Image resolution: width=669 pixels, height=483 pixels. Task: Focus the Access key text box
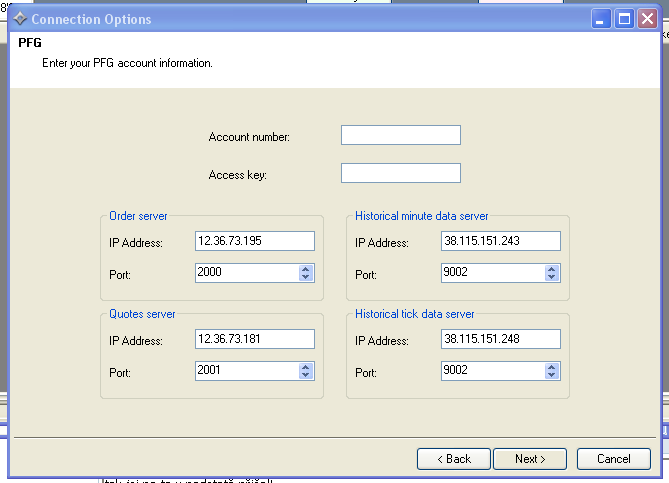point(400,173)
